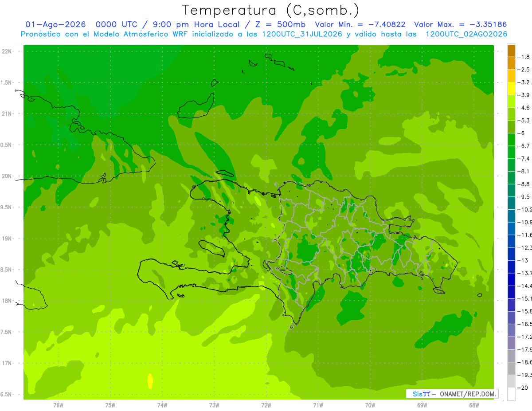
Task: Click the "17N" latitude axis label
Action: (x=7, y=363)
